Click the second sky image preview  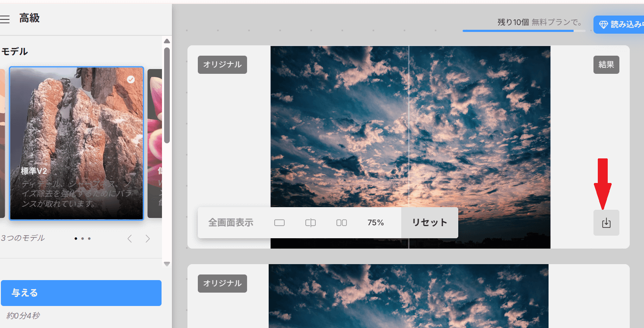(409, 296)
